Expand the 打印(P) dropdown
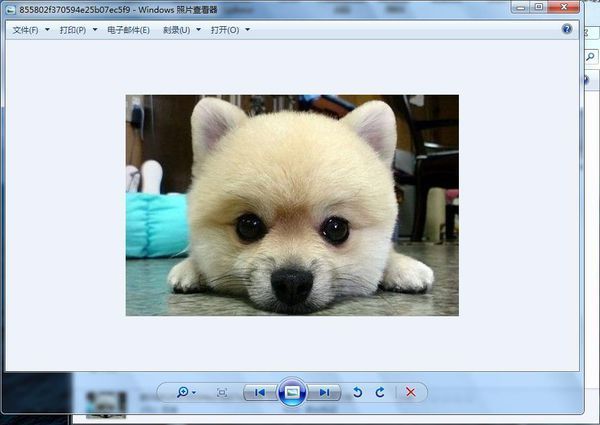 click(78, 30)
